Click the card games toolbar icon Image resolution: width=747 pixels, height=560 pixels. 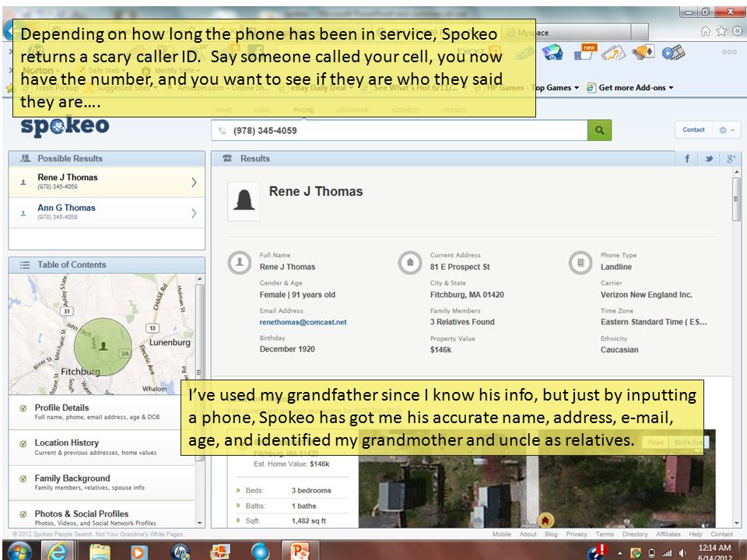pos(644,52)
